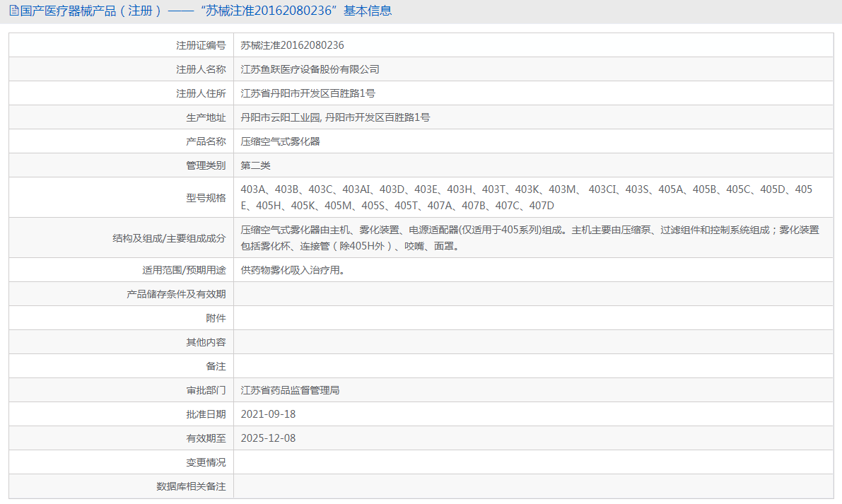Click the 产品储存条件及有效期 label

pyautogui.click(x=176, y=294)
